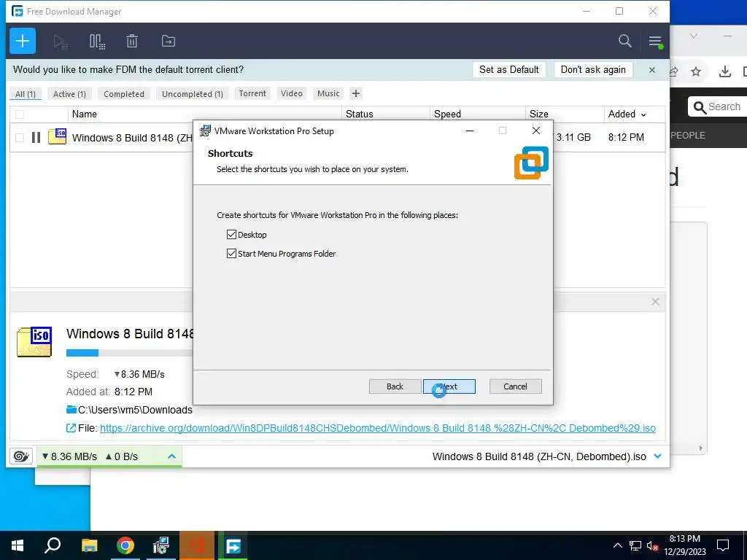
Task: Pause the Windows 8 Build 8148 download
Action: (36, 138)
